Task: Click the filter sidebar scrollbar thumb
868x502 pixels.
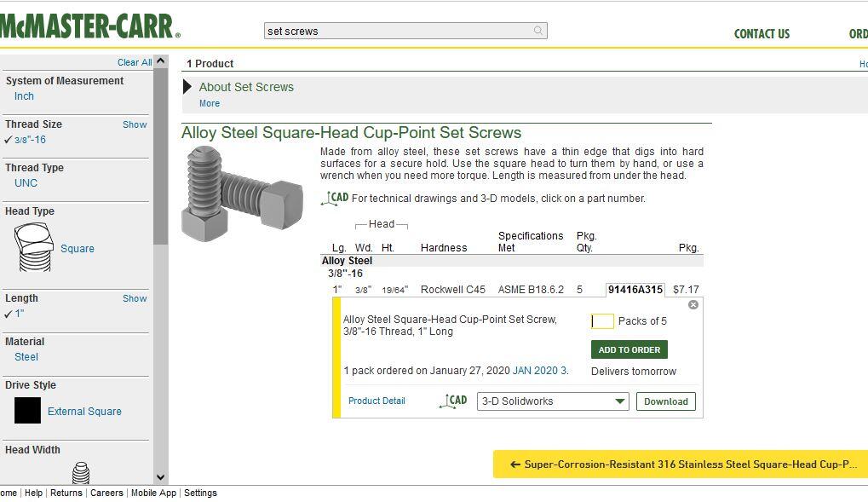Action: (160, 156)
